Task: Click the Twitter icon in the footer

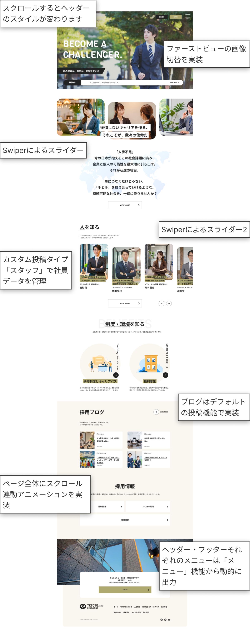Action: point(165,619)
